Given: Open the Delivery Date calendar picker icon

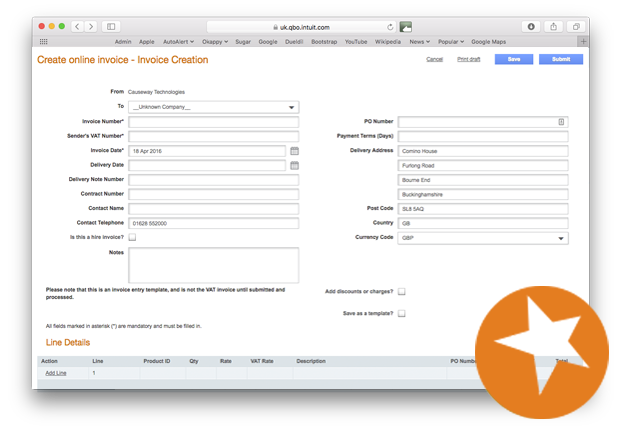Looking at the screenshot, I should (294, 165).
